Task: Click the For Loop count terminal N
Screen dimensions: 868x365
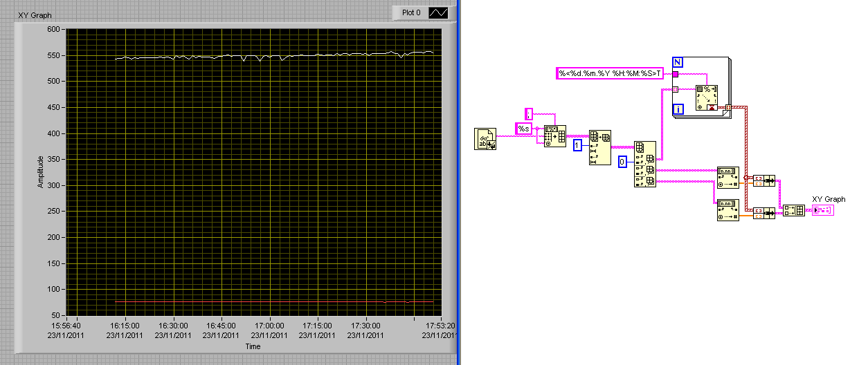Action: (678, 62)
